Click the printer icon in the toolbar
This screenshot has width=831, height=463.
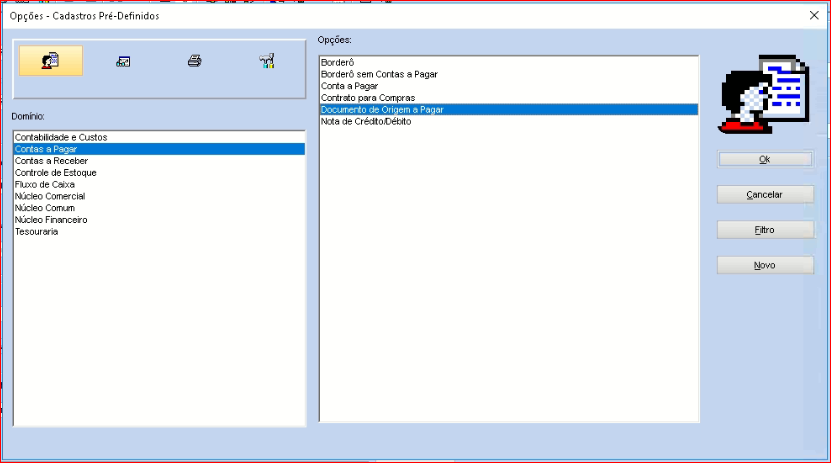[194, 62]
